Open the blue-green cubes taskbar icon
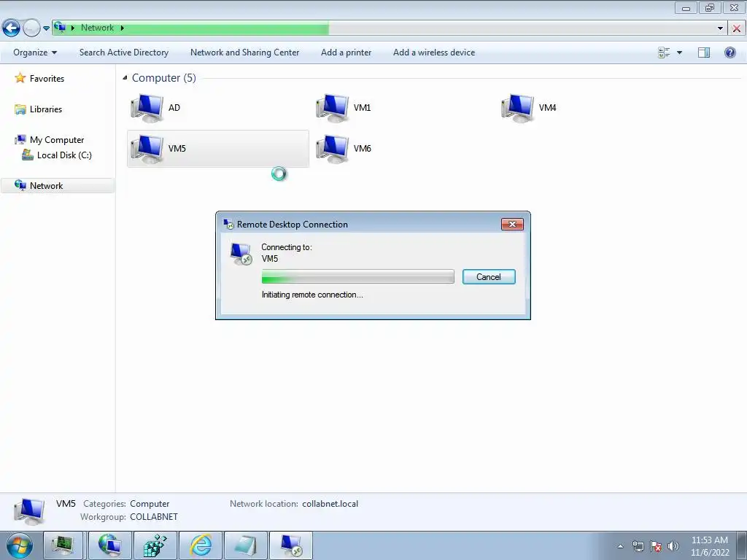 155,545
